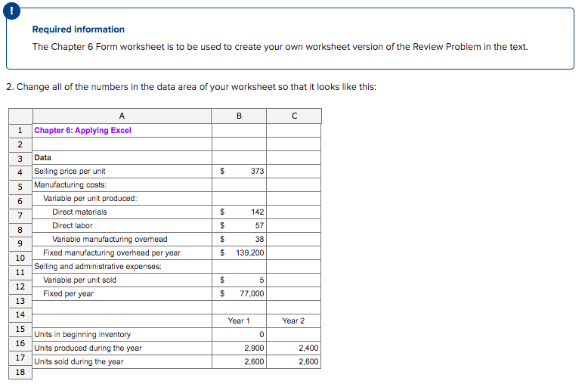
Task: Select the 'Year 1' column heading cell
Action: (239, 321)
